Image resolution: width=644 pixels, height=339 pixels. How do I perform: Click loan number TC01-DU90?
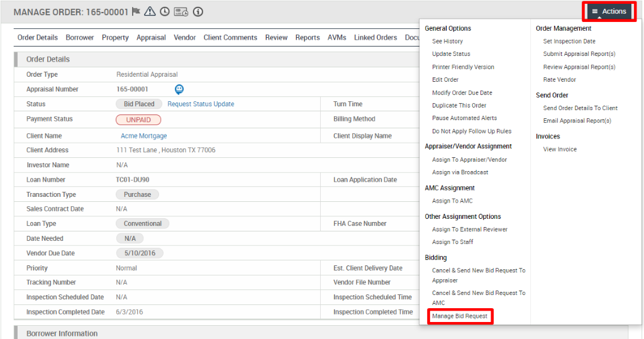133,180
